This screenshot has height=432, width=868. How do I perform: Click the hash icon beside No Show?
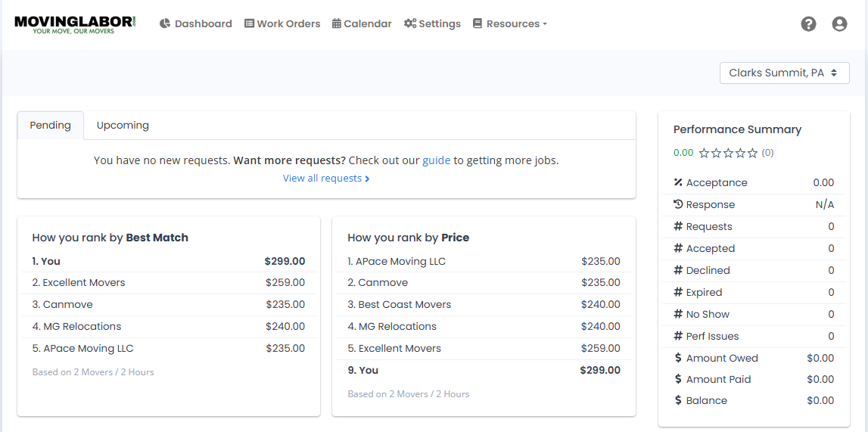678,314
